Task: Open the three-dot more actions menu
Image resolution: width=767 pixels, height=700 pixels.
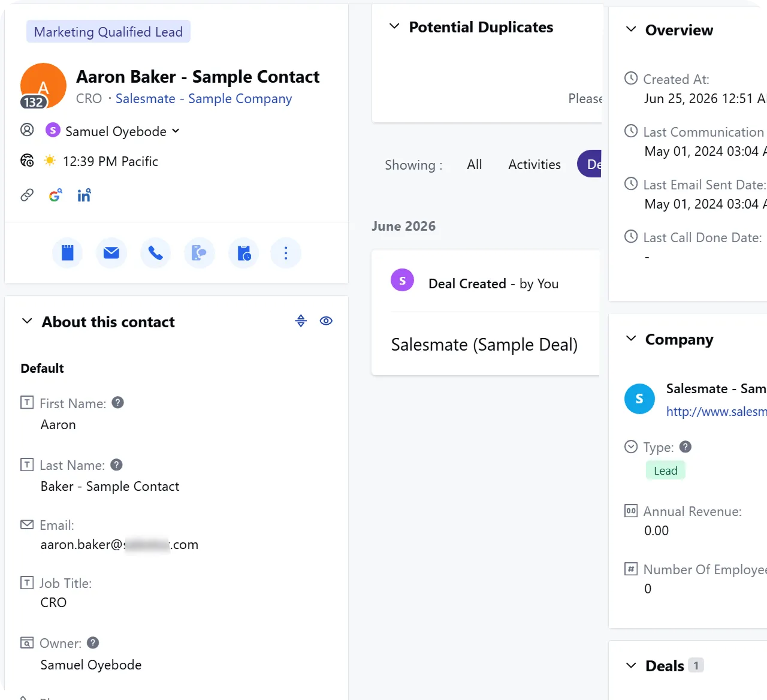Action: click(286, 254)
